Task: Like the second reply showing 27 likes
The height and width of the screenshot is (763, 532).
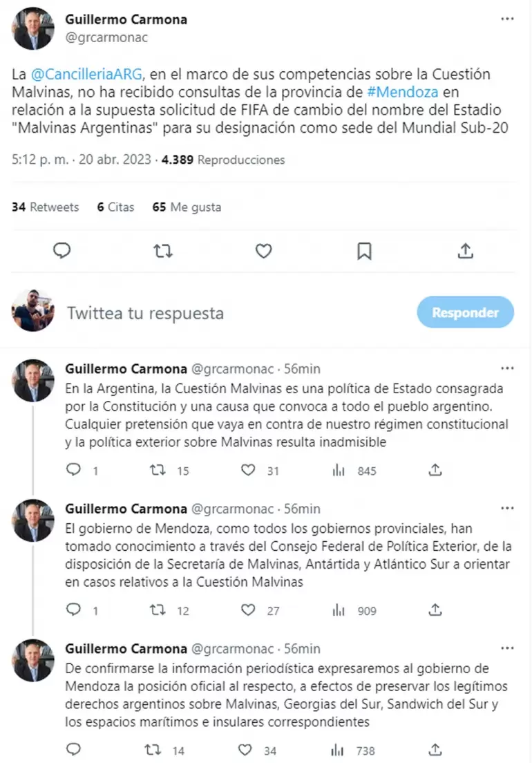Action: click(x=247, y=610)
